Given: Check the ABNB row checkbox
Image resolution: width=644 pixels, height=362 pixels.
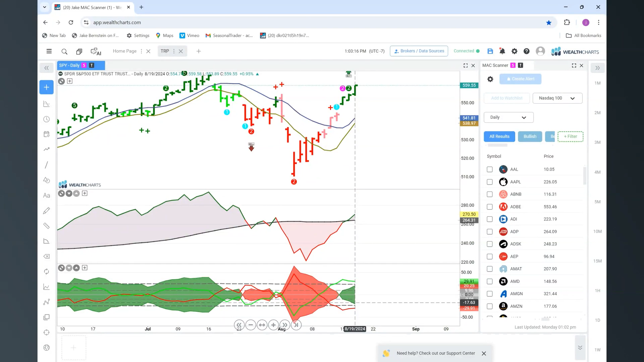Looking at the screenshot, I should 490,194.
